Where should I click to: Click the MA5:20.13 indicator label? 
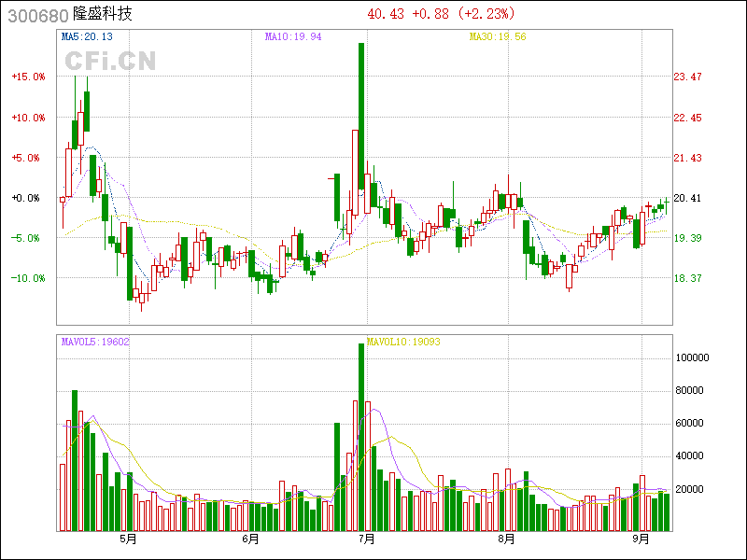point(86,37)
